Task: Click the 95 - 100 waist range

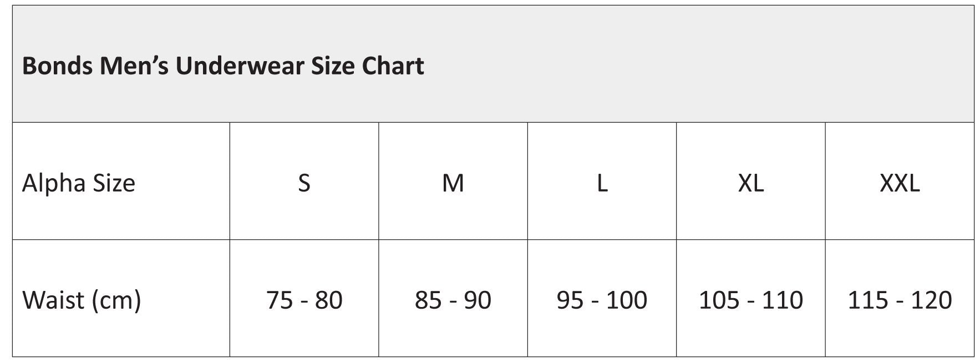Action: tap(602, 300)
